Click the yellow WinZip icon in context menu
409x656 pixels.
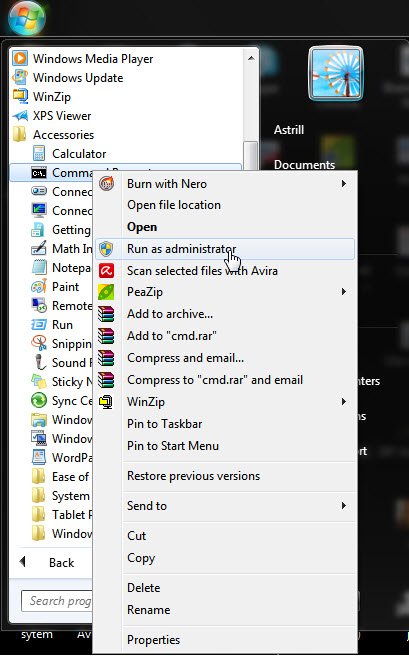click(106, 402)
